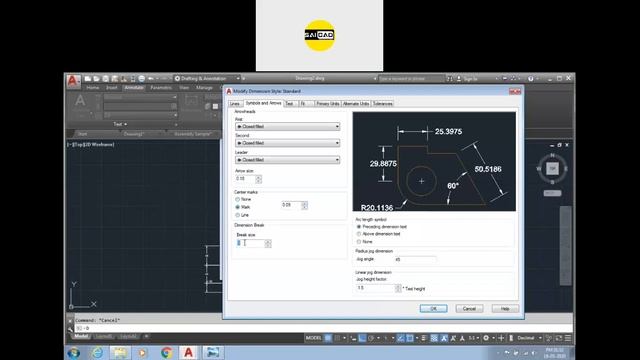The width and height of the screenshot is (640, 360).
Task: Open the Home ribbon tab
Action: (93, 88)
